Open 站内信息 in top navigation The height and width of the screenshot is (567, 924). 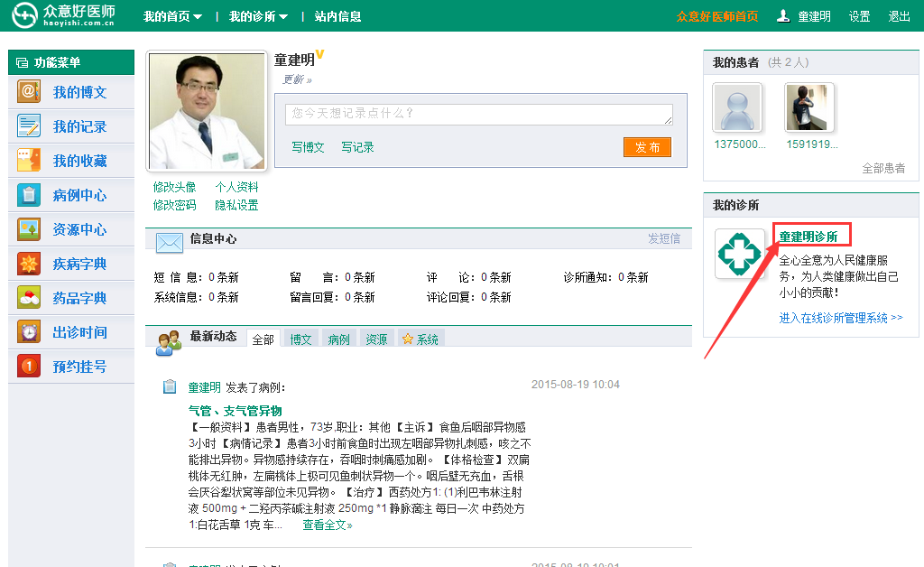pyautogui.click(x=337, y=16)
